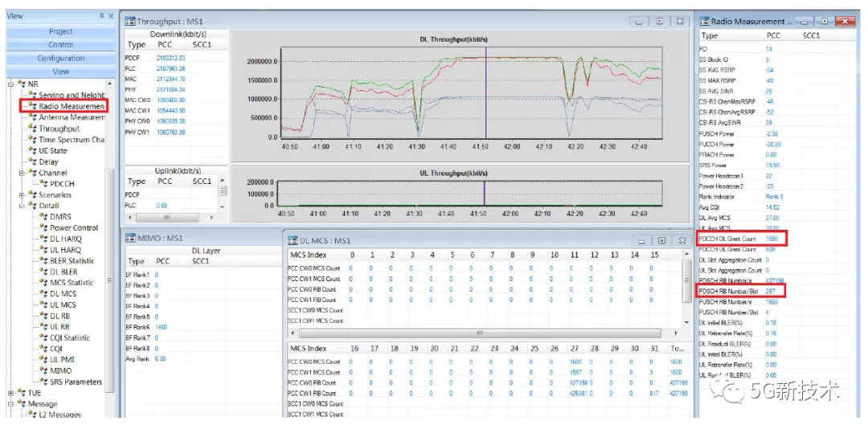Maximize the Throughput : MS1 window
This screenshot has height=429, width=868.
(x=659, y=22)
